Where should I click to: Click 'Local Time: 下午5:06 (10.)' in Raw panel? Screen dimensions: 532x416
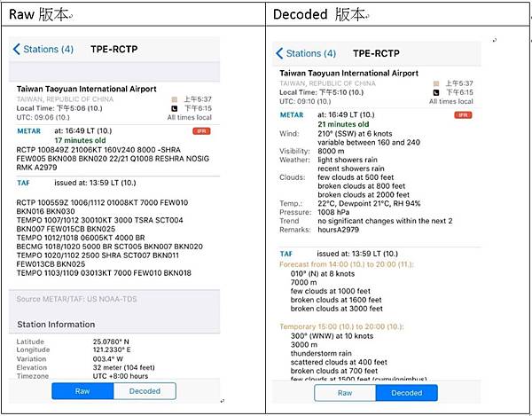(59, 108)
